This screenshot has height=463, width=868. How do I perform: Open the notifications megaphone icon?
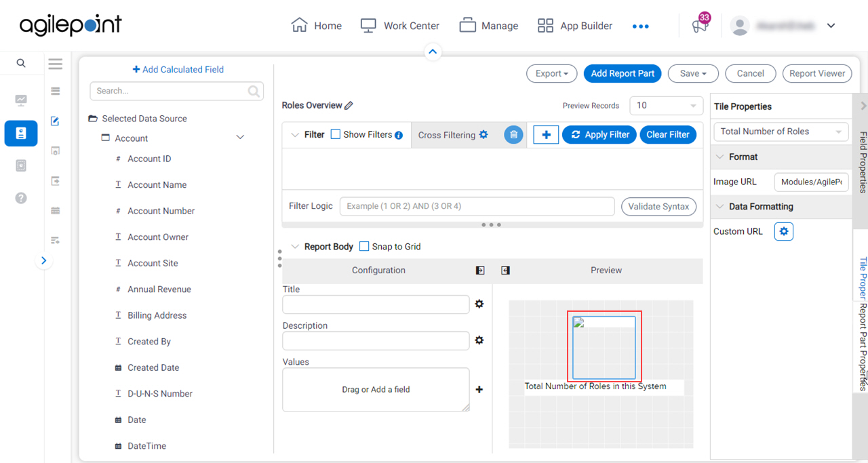[699, 26]
